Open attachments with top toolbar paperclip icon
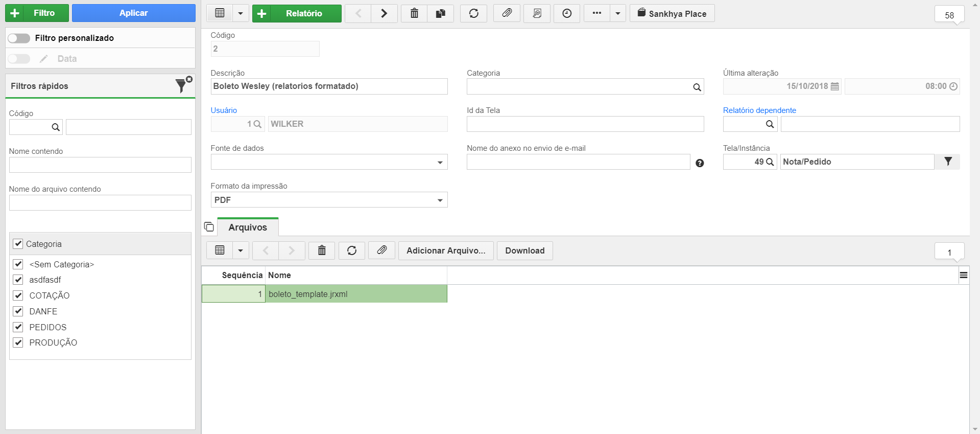 point(507,13)
